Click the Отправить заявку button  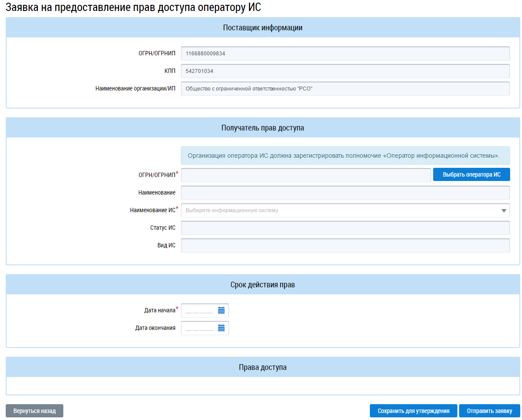pos(489,411)
